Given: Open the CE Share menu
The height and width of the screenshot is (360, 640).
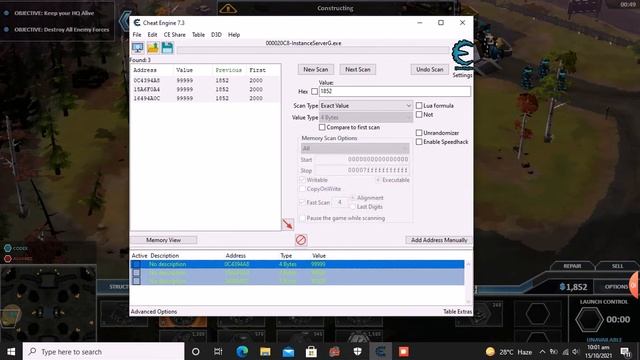Looking at the screenshot, I should tap(174, 35).
